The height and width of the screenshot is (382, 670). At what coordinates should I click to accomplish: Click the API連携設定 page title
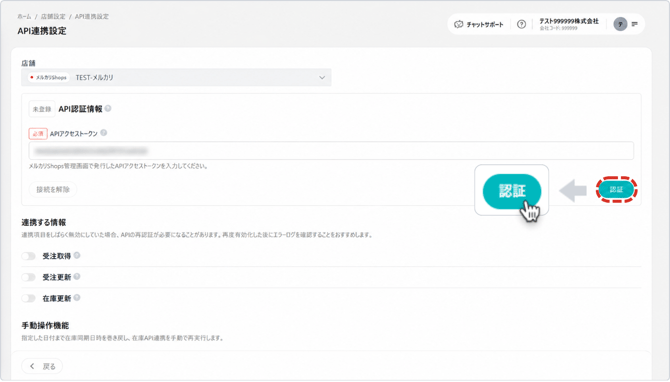[42, 31]
